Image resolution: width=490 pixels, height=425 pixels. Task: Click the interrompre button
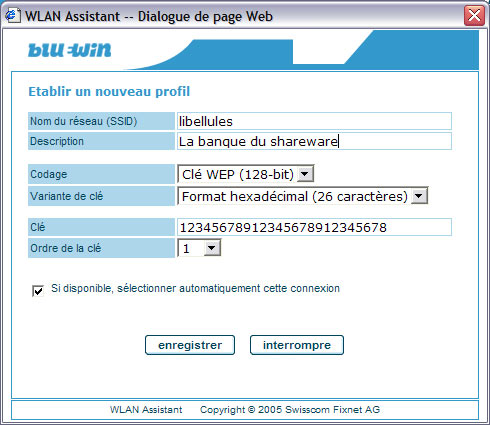(x=297, y=345)
